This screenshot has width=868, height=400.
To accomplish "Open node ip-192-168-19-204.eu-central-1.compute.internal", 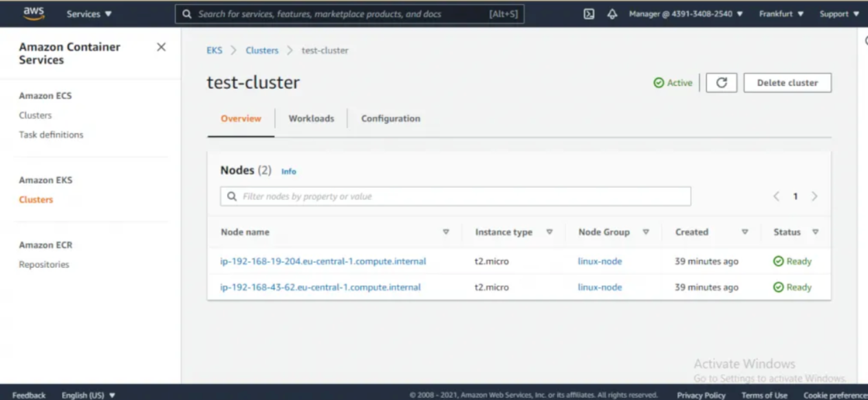I will [323, 262].
